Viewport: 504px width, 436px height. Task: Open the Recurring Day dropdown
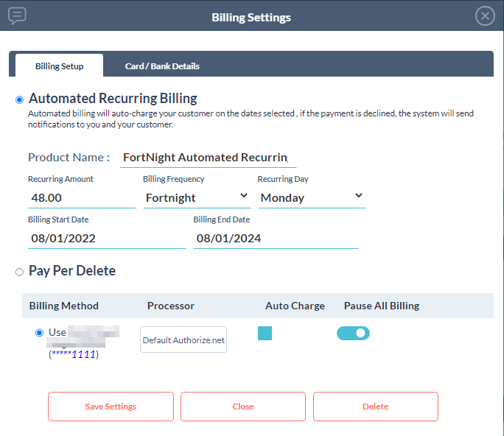pos(312,197)
